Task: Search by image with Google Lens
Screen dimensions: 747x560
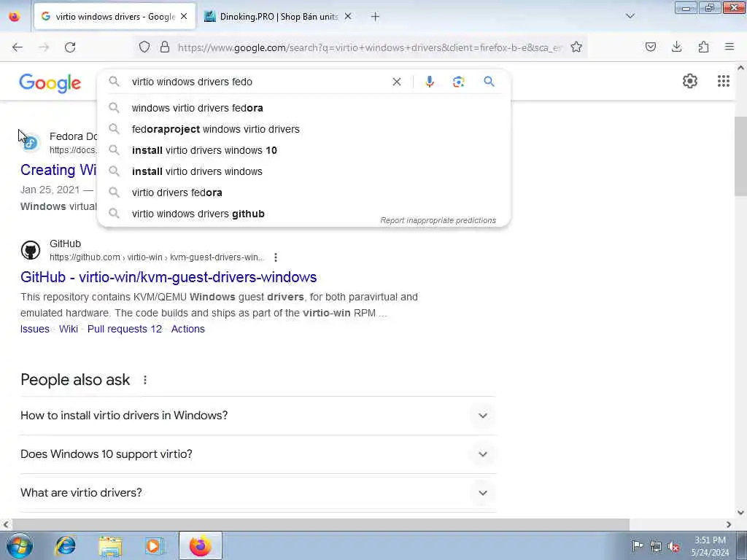Action: pyautogui.click(x=458, y=82)
